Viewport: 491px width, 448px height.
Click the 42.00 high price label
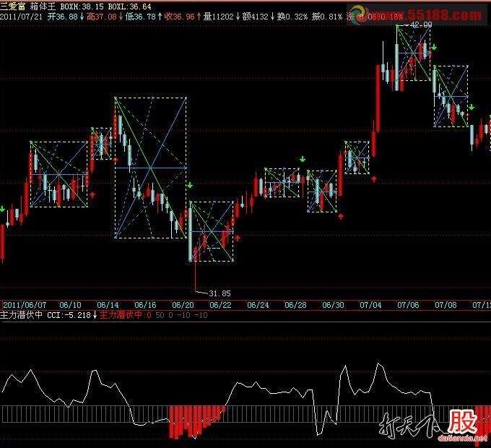(421, 25)
